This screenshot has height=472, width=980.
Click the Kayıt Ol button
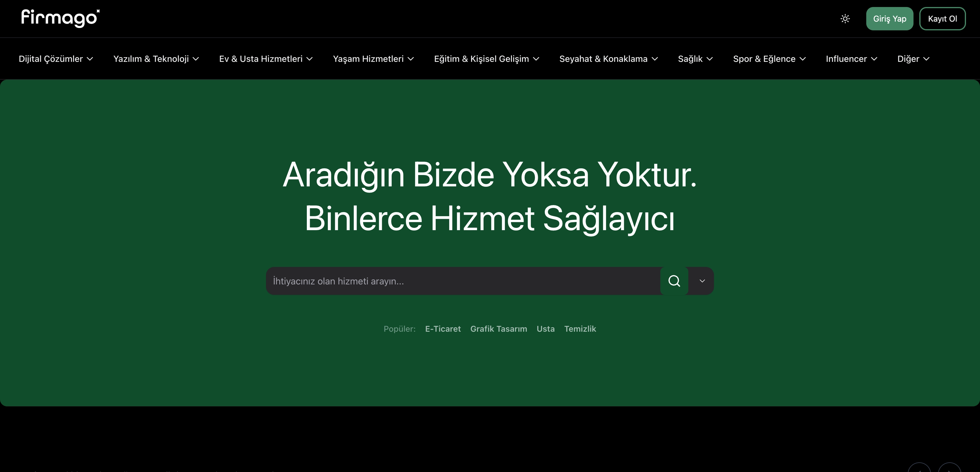pyautogui.click(x=942, y=18)
